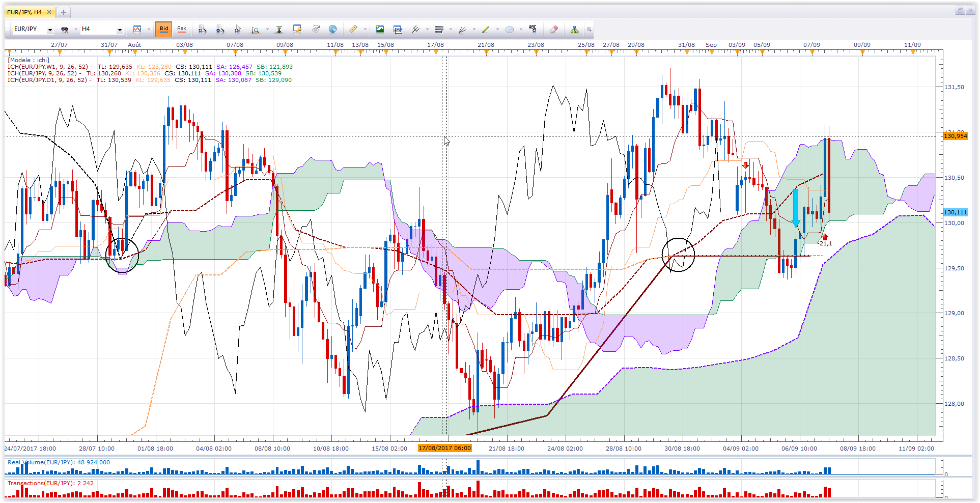Screen dimensions: 980x503
Task: Click the vertical zoom magnifier icon
Action: (x=256, y=30)
